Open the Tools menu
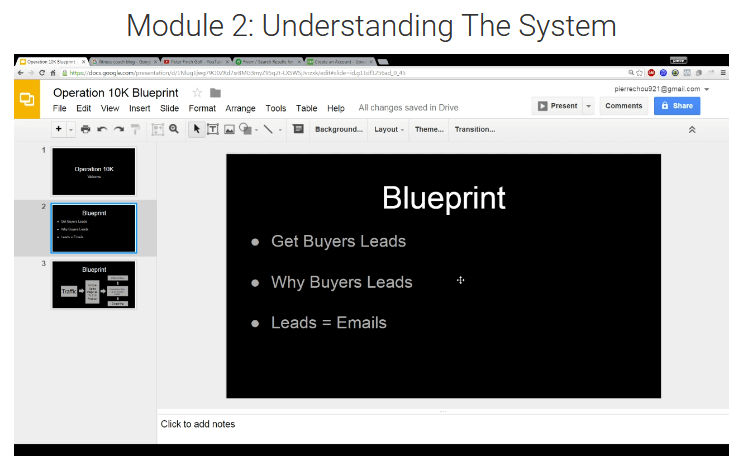The width and height of the screenshot is (744, 465). coord(276,108)
